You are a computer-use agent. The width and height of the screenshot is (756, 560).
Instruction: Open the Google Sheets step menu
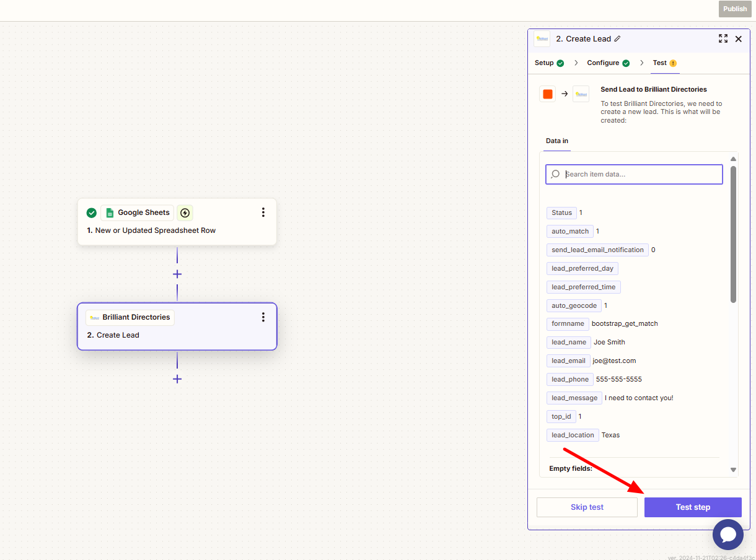click(263, 212)
